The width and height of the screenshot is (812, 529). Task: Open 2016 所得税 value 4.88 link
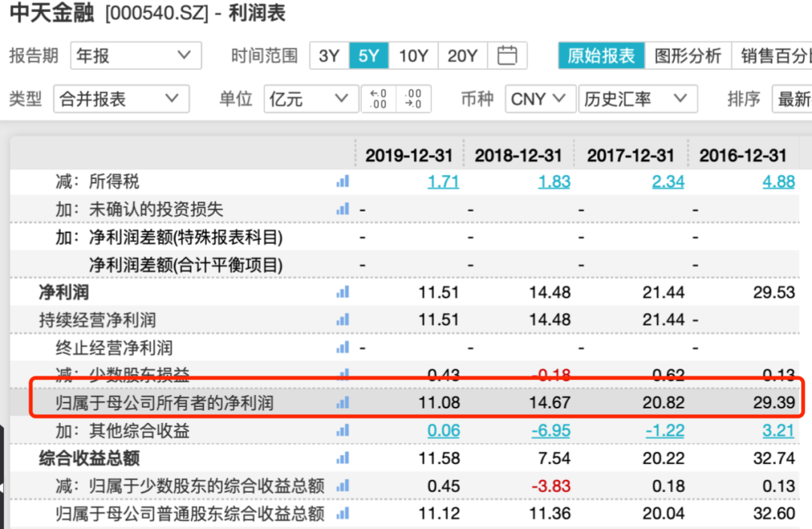pyautogui.click(x=778, y=182)
